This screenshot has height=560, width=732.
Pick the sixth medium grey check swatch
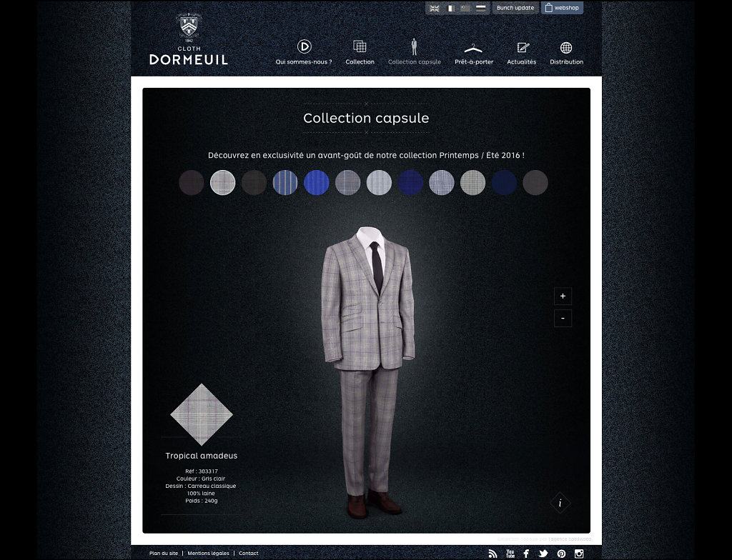(x=348, y=182)
